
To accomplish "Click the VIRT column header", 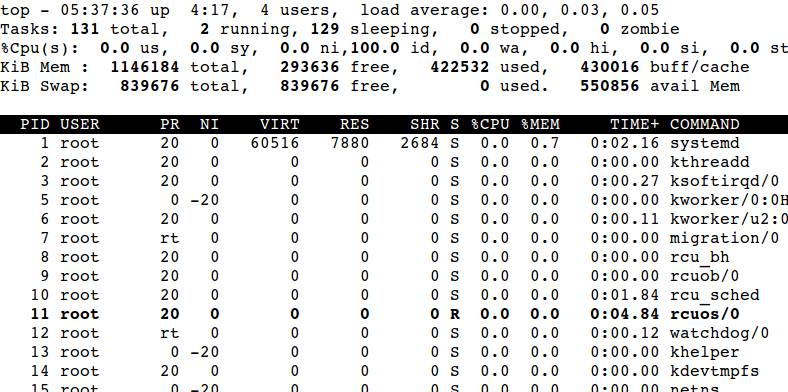I will point(279,124).
